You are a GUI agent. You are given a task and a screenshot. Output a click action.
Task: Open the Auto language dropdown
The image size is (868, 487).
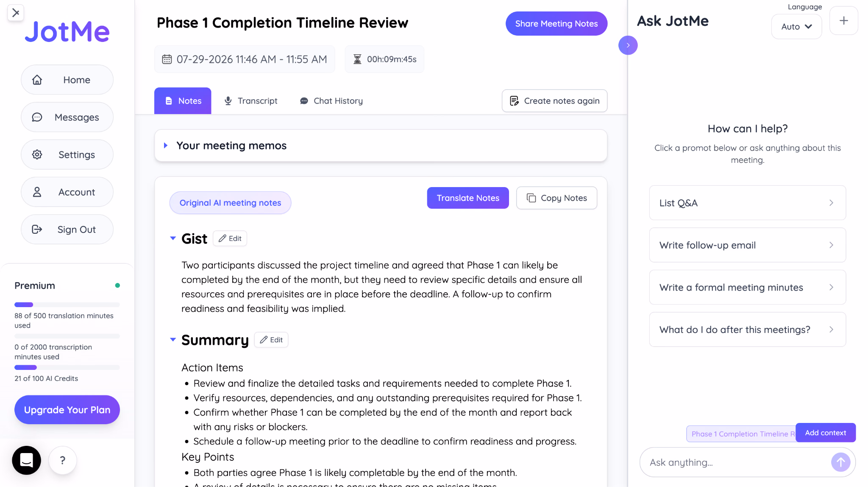pos(796,27)
